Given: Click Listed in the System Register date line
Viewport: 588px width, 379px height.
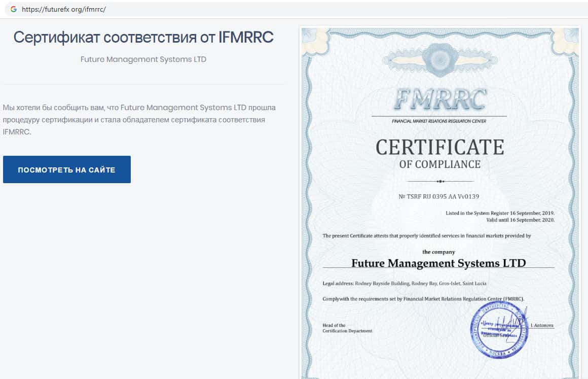Looking at the screenshot, I should (500, 213).
